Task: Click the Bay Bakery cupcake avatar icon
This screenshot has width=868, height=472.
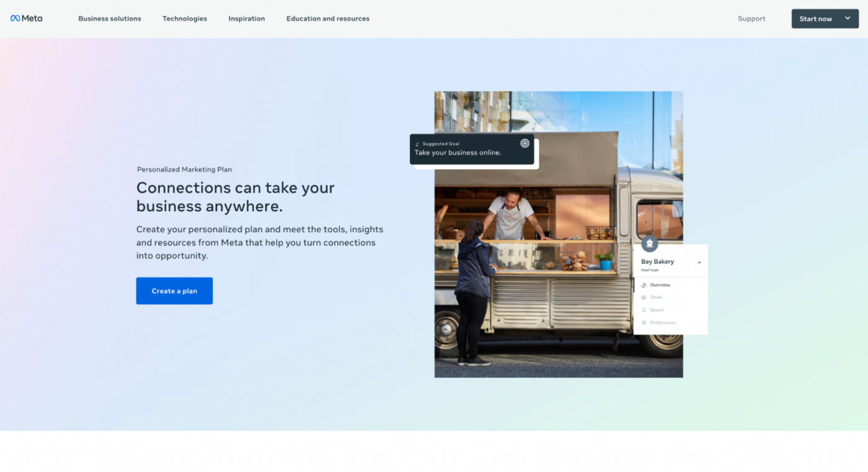Action: [x=649, y=243]
